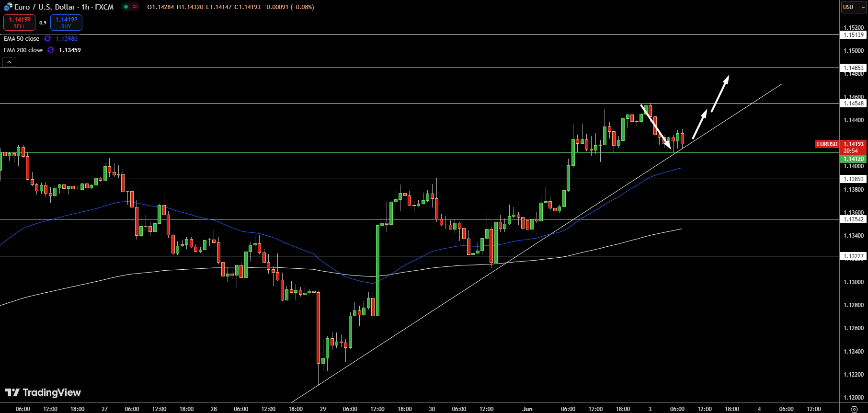Click the 0.9 spread value
This screenshot has height=413, width=868.
click(x=43, y=23)
